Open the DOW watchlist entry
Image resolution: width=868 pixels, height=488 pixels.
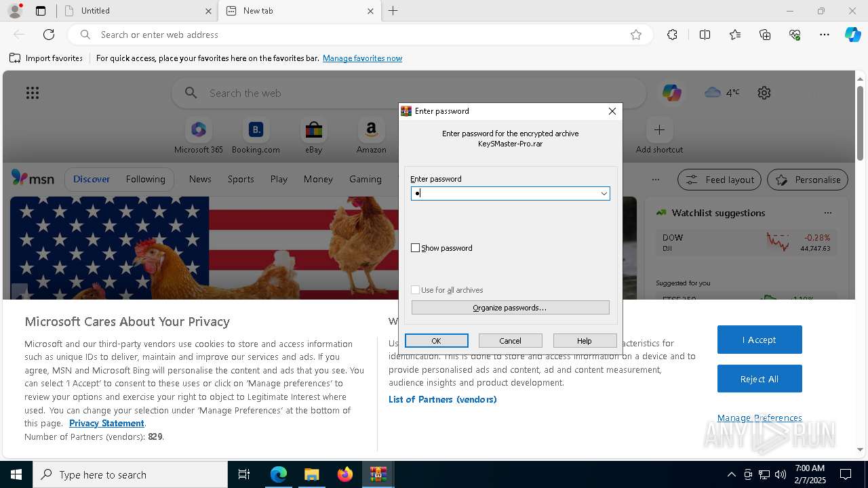(746, 243)
